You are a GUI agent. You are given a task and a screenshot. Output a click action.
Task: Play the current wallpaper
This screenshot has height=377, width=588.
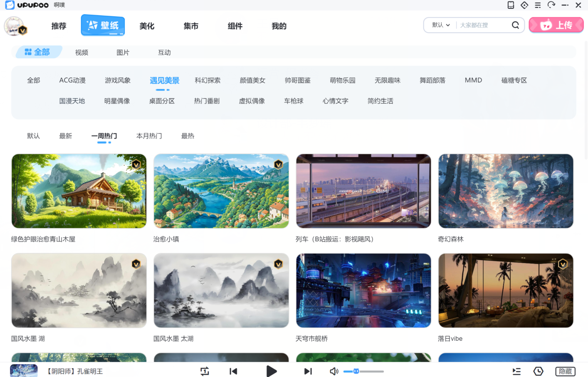tap(271, 371)
